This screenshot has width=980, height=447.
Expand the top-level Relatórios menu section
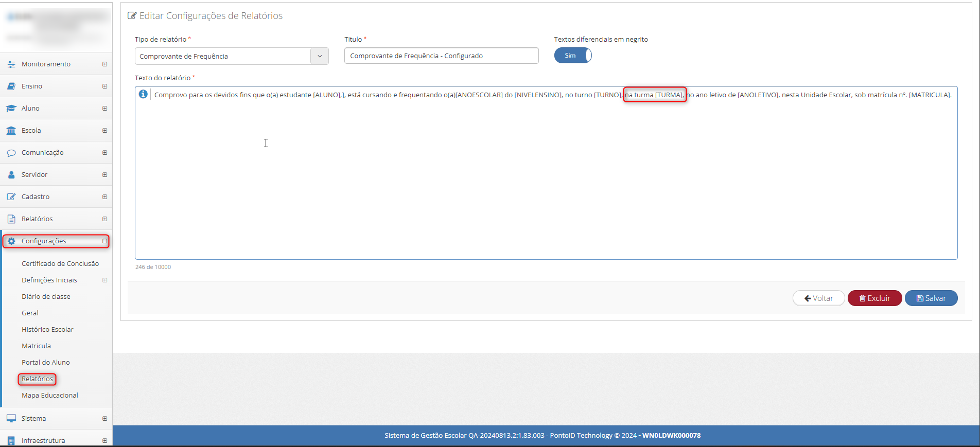tap(105, 219)
